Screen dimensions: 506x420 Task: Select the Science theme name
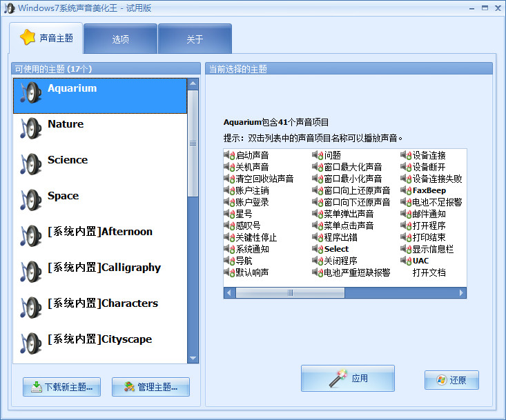[68, 160]
